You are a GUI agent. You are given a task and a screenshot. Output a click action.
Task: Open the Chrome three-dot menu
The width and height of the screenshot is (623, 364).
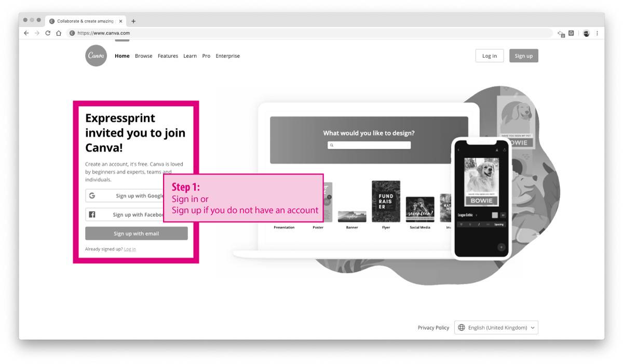[597, 33]
